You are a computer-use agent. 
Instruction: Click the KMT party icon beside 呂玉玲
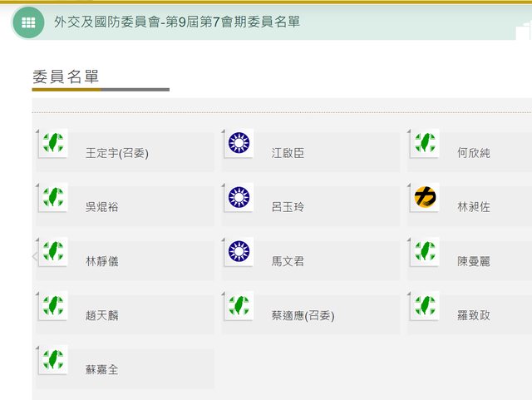tap(239, 197)
